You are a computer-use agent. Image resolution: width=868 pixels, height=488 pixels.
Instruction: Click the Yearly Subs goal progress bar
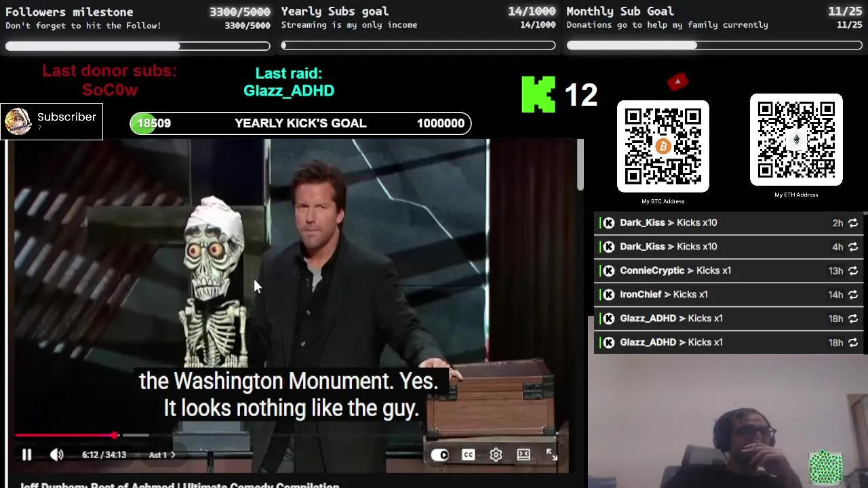[418, 45]
